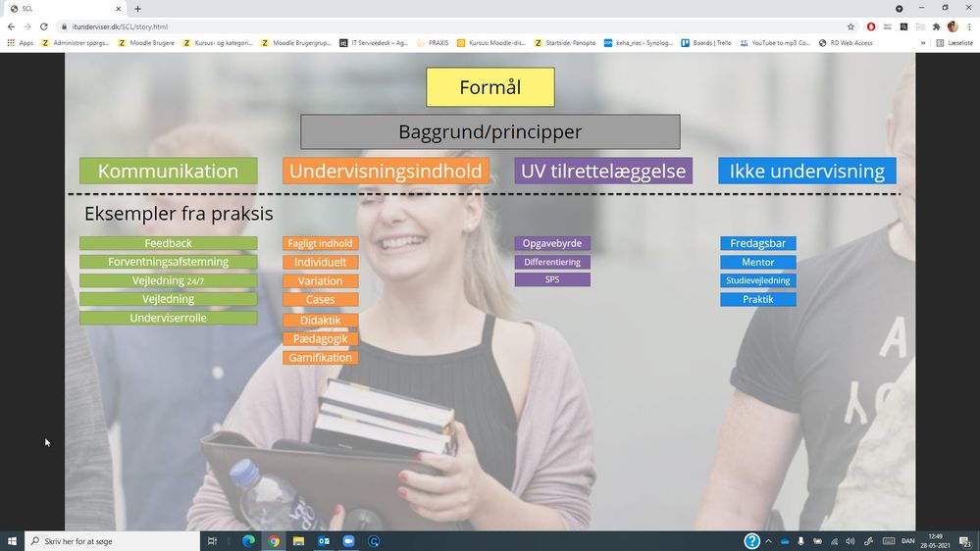Show hidden system tray icons
980x551 pixels.
[x=768, y=541]
